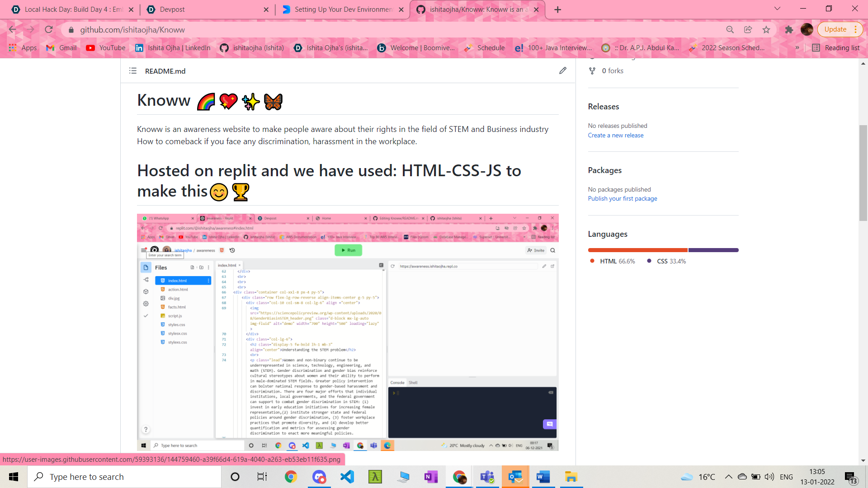Click the share page icon

click(x=748, y=30)
